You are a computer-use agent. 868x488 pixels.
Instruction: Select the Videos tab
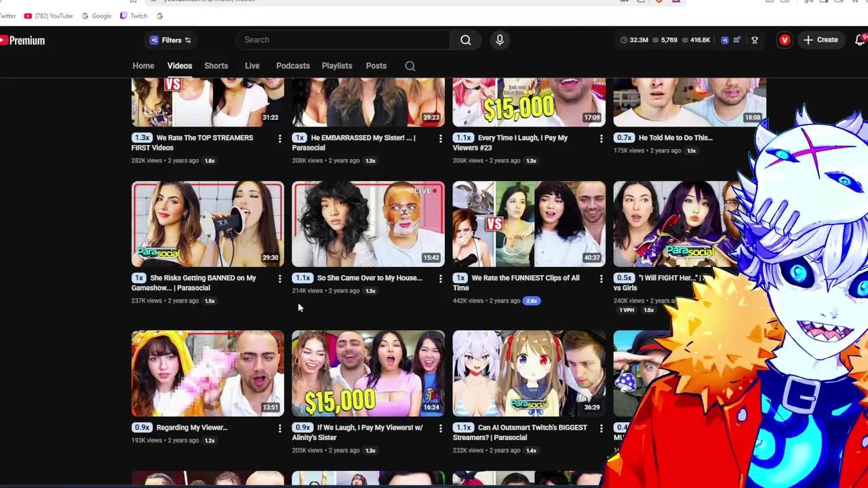click(x=180, y=66)
